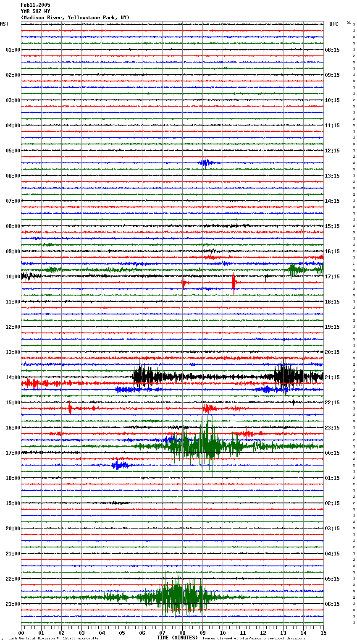The height and width of the screenshot is (644, 357).
Task: Pick minute 13 on the time axis
Action: click(x=283, y=633)
